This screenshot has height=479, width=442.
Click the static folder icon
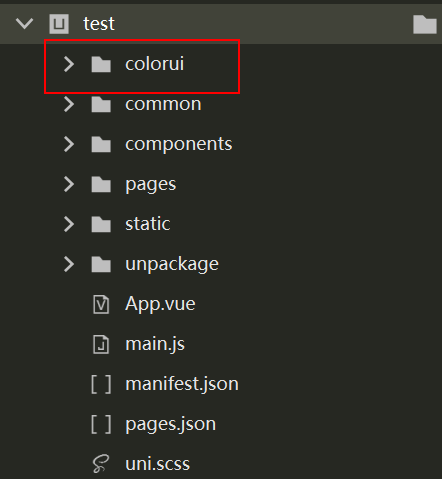pyautogui.click(x=101, y=224)
